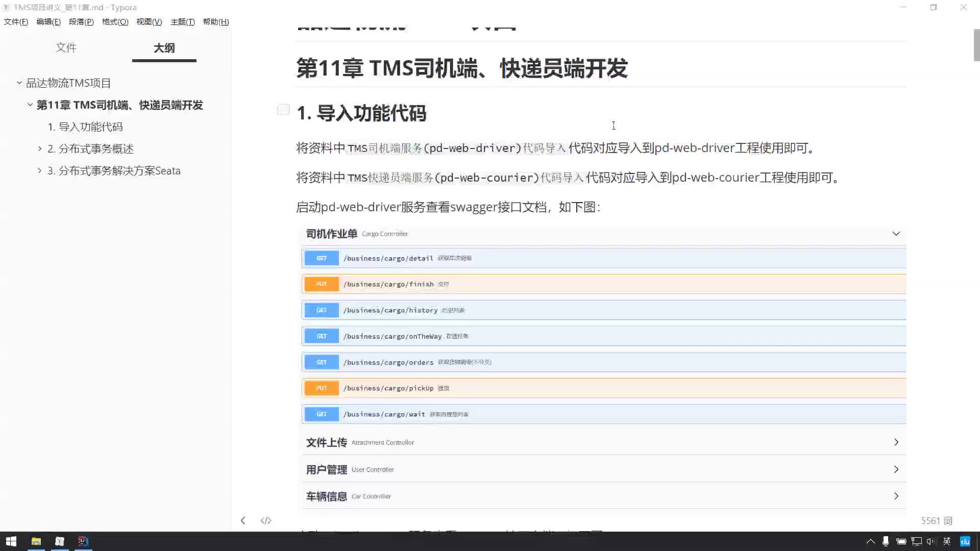Click the 第11章 TMS司机端 main heading
The width and height of the screenshot is (980, 551).
click(x=462, y=68)
